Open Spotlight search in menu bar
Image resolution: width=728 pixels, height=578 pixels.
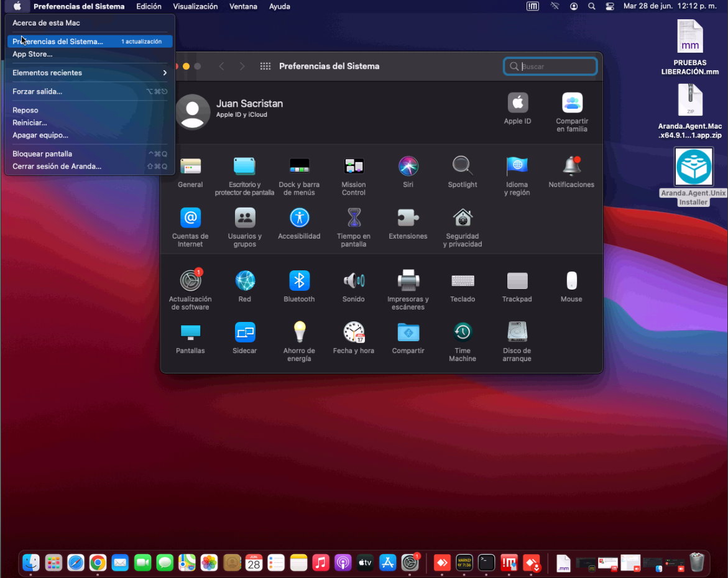tap(591, 6)
